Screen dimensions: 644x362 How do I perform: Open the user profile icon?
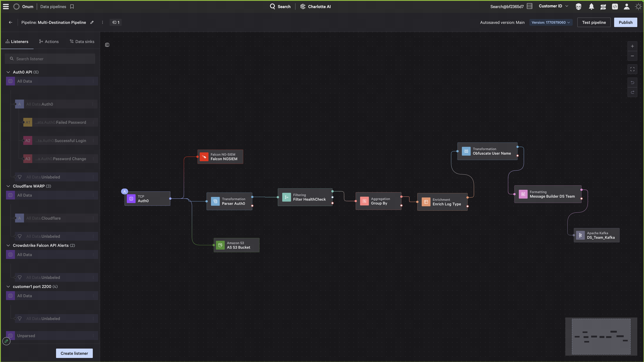pos(627,7)
